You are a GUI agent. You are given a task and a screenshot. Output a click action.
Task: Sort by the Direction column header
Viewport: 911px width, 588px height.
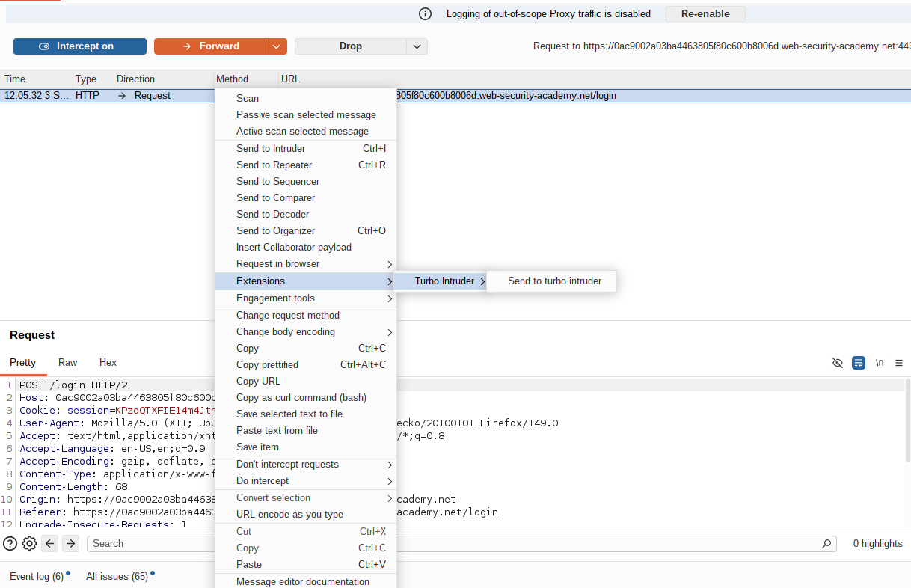(163, 79)
